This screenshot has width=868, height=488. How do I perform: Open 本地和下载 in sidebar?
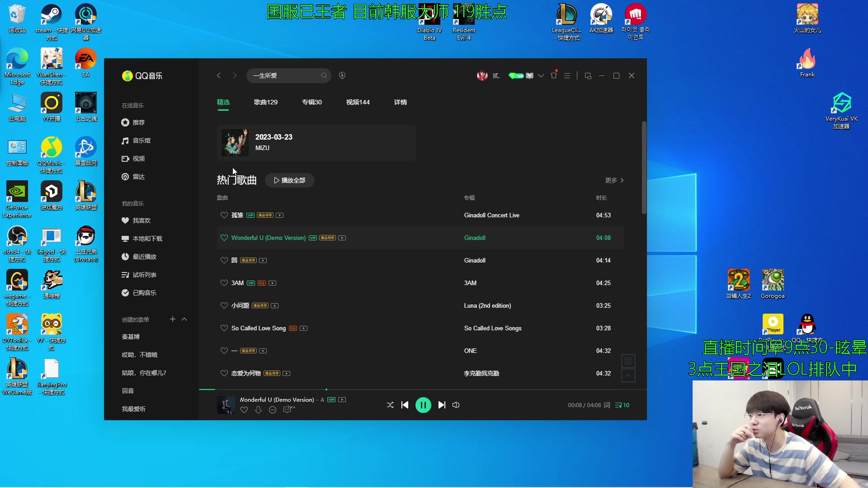click(x=142, y=239)
